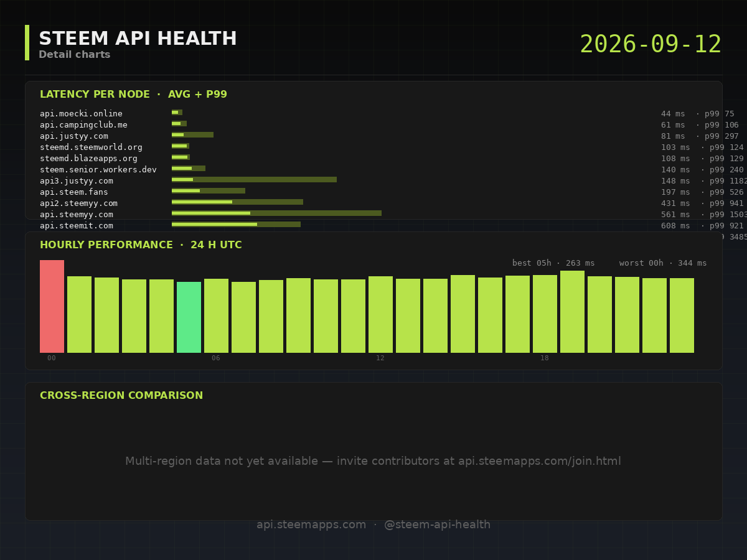
Task: Click the api.moecki.online node label
Action: tap(81, 114)
